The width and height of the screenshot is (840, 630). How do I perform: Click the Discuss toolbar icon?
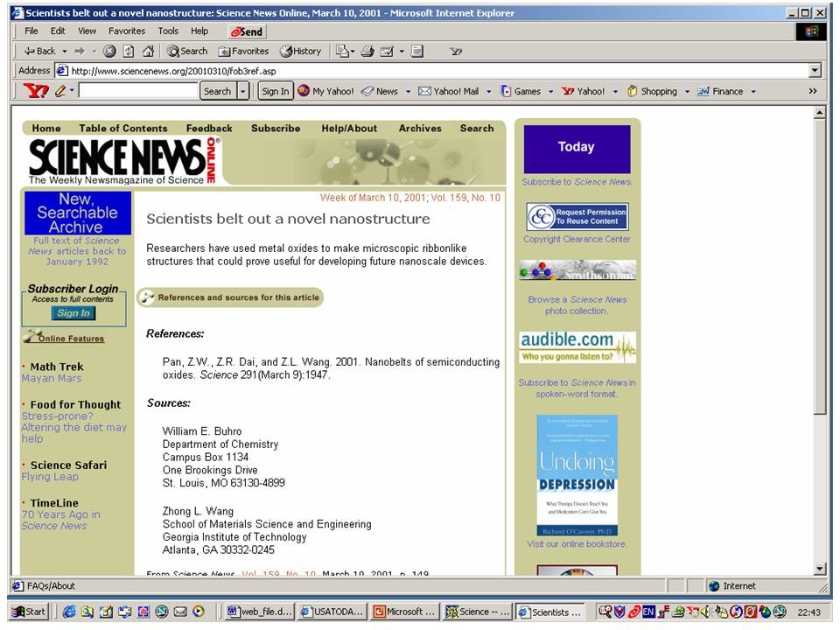click(417, 51)
